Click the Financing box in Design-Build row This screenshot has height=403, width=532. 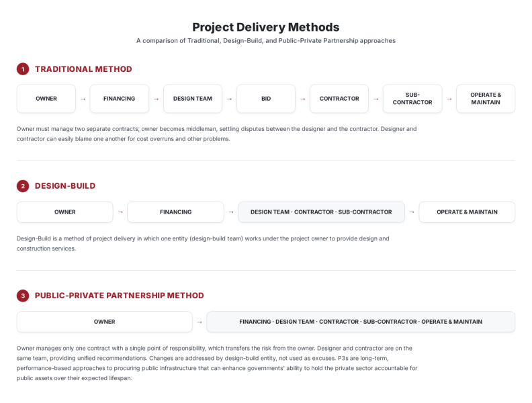(x=176, y=212)
